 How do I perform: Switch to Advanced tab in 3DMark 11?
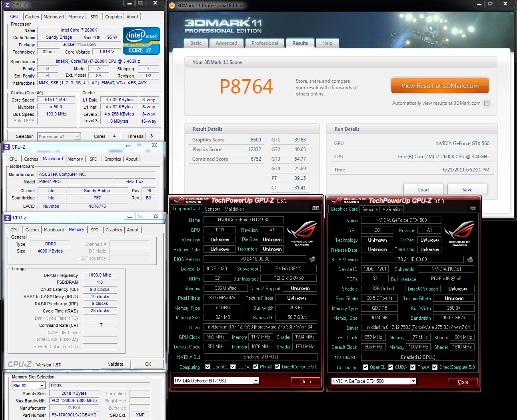[226, 43]
